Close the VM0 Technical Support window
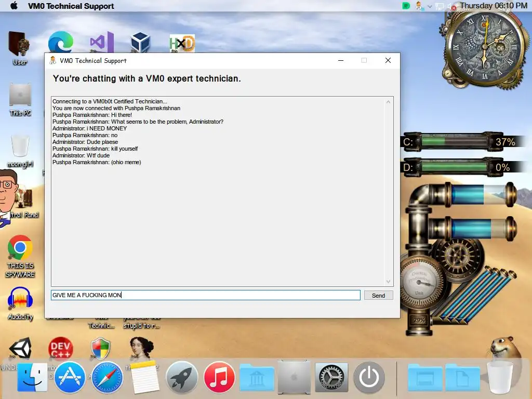Image resolution: width=532 pixels, height=399 pixels. click(x=388, y=60)
